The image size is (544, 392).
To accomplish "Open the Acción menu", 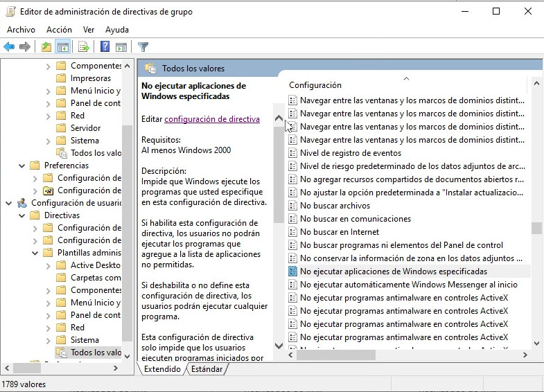I will (x=59, y=30).
